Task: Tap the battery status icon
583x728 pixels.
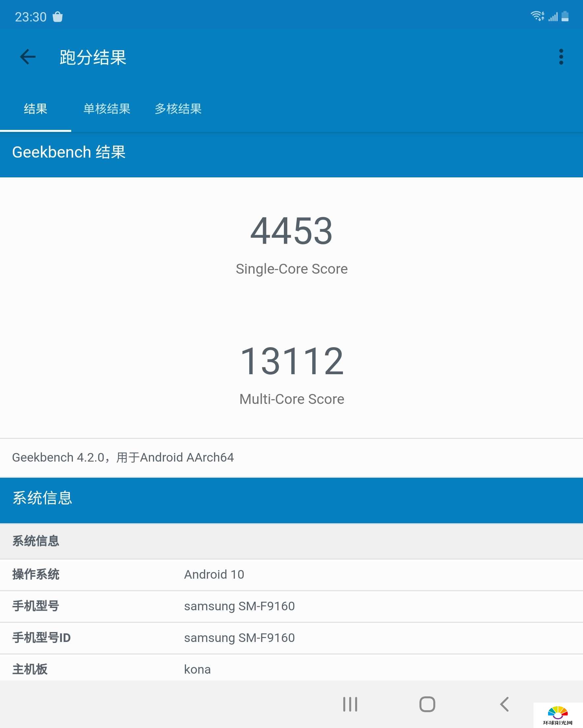Action: pos(565,16)
